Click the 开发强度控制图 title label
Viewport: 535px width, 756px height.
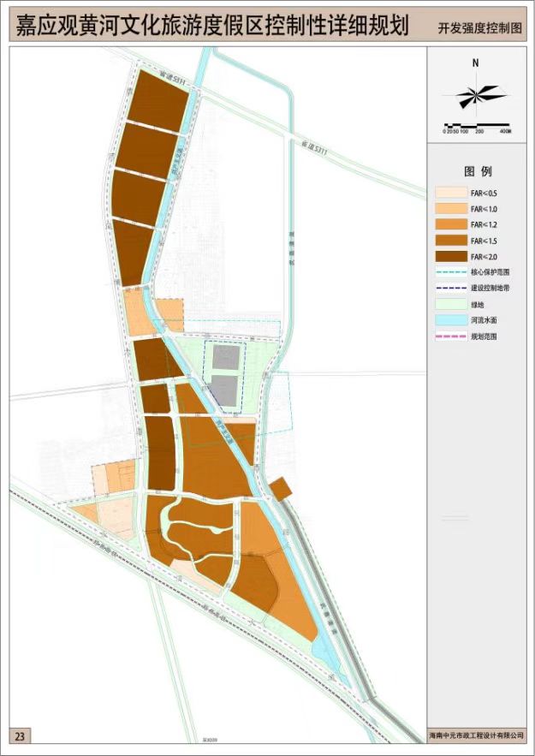pos(479,28)
